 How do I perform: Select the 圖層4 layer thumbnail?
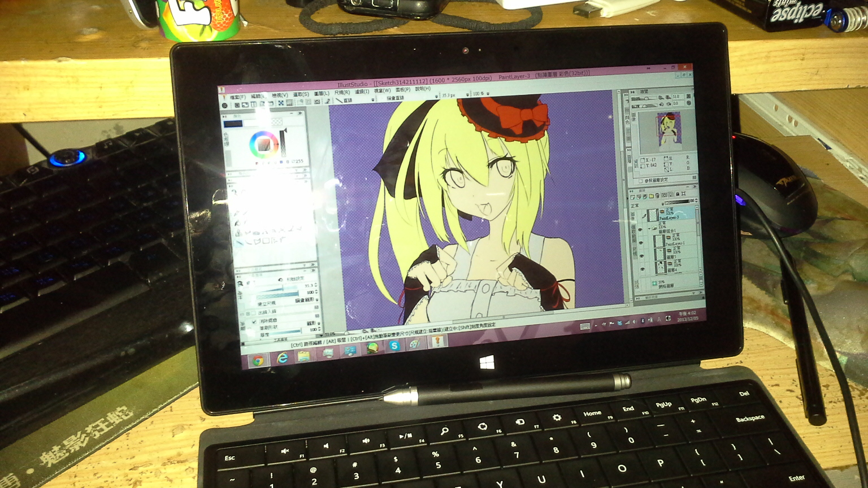661,267
